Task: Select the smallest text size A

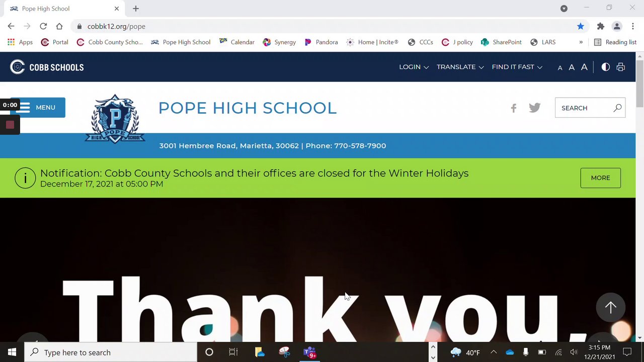Action: (x=560, y=68)
